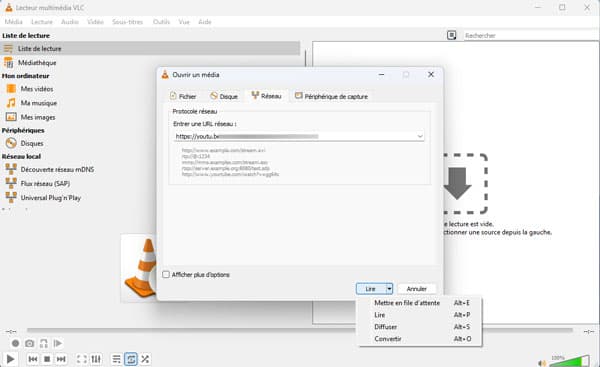Open the Aide menu
Image resolution: width=600 pixels, height=367 pixels.
pyautogui.click(x=205, y=22)
